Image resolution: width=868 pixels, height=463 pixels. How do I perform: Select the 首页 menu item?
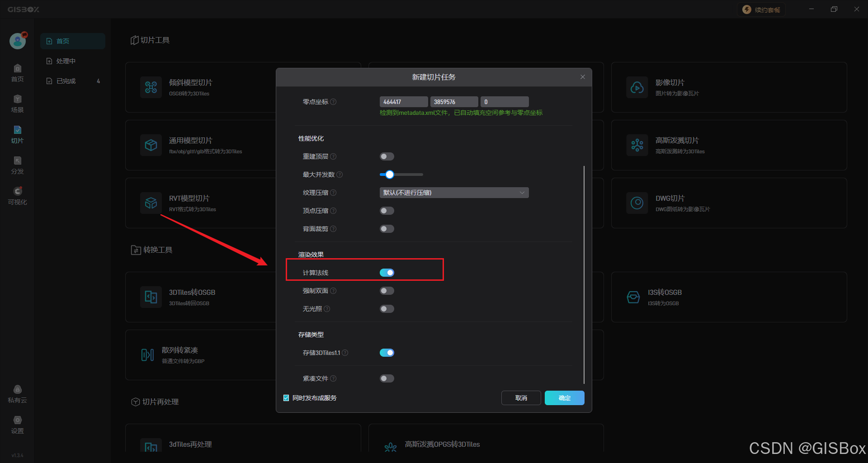(x=73, y=41)
